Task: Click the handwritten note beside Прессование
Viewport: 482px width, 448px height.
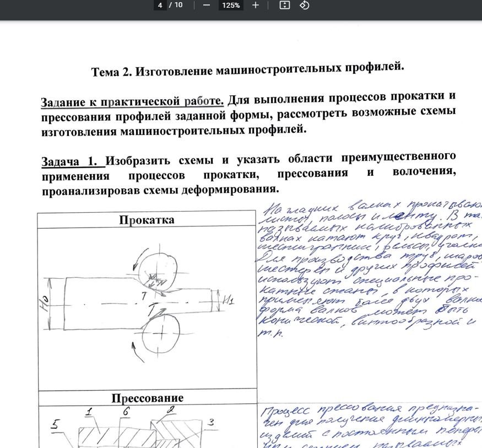Action: [x=370, y=427]
